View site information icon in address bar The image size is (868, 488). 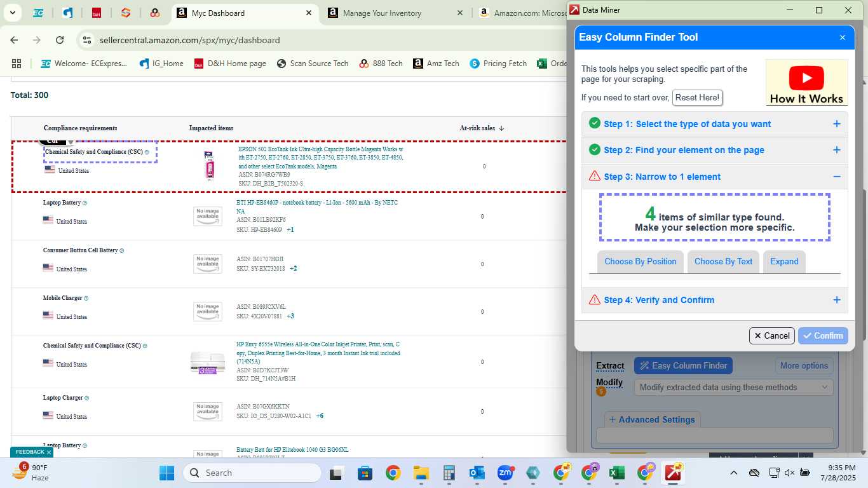[87, 40]
